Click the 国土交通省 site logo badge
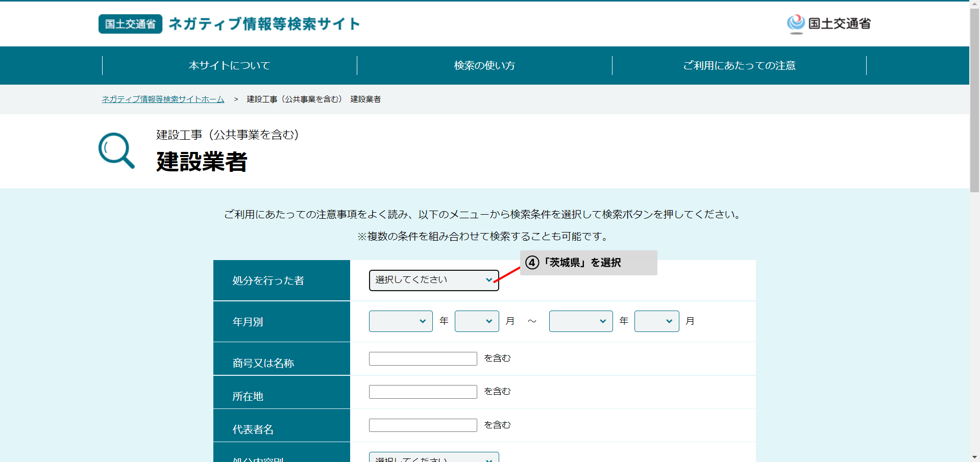The width and height of the screenshot is (980, 462). coord(130,24)
